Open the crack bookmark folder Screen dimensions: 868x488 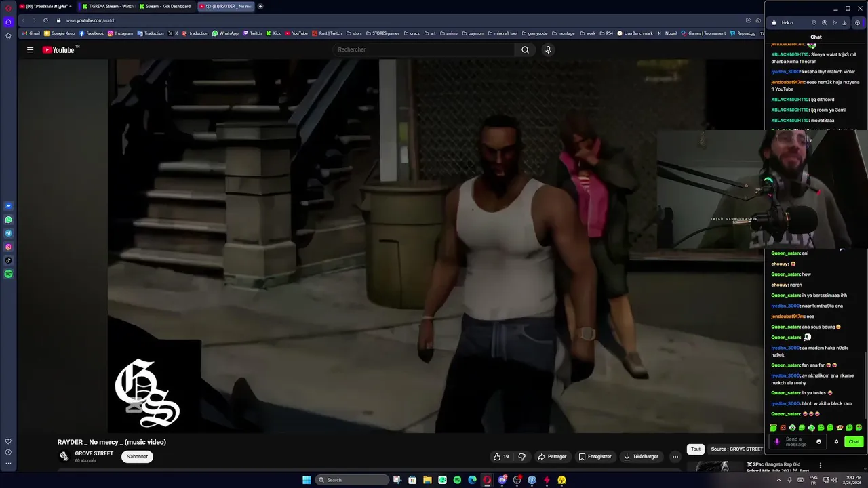(x=412, y=33)
